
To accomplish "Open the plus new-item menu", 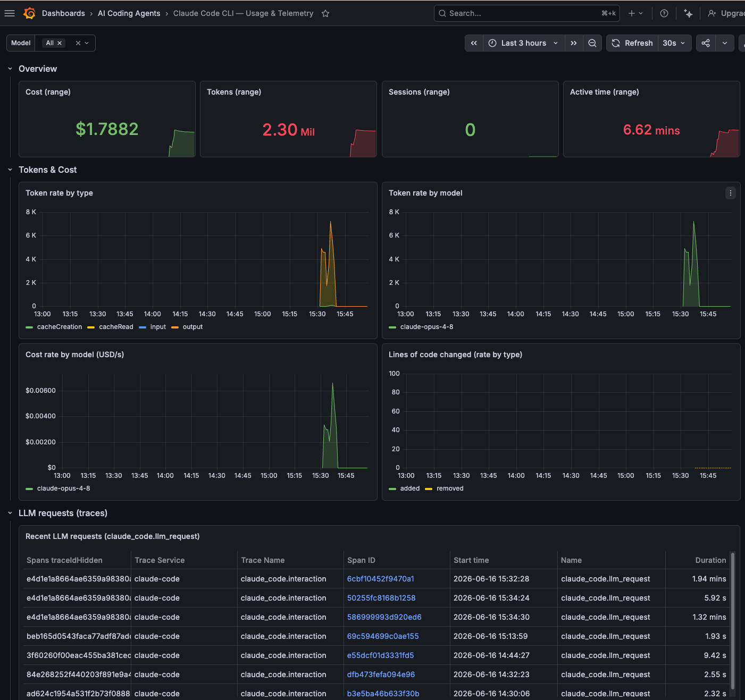I will (x=635, y=13).
